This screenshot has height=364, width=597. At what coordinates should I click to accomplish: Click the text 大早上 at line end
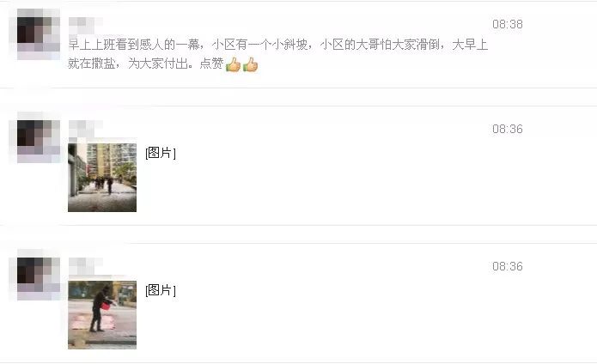click(470, 45)
